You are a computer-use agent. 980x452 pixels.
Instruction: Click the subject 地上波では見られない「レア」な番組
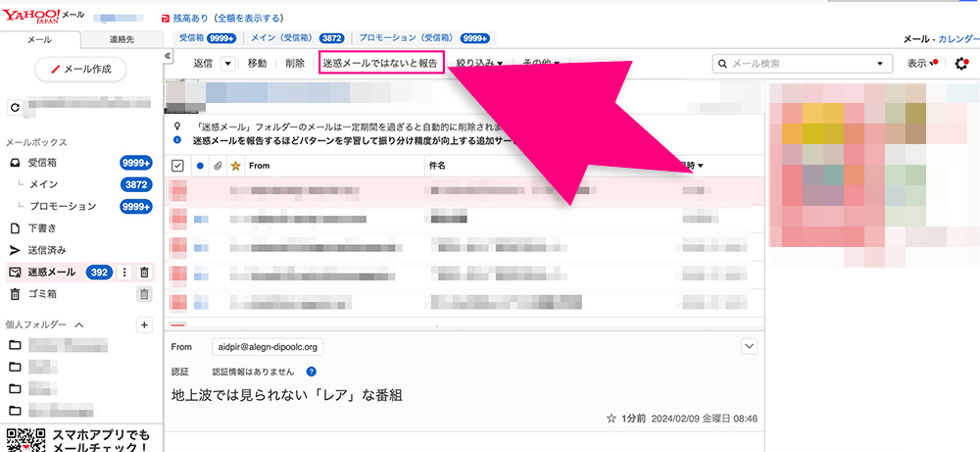[x=286, y=395]
